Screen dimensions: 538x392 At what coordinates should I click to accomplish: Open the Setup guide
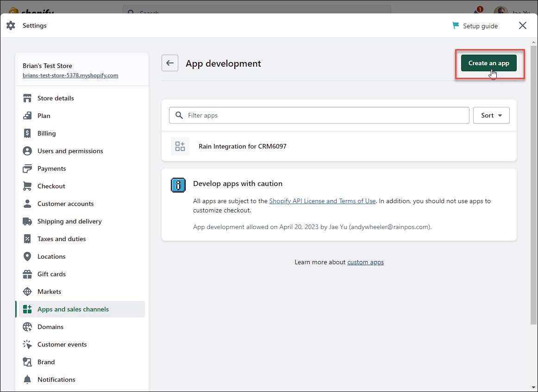(x=475, y=26)
